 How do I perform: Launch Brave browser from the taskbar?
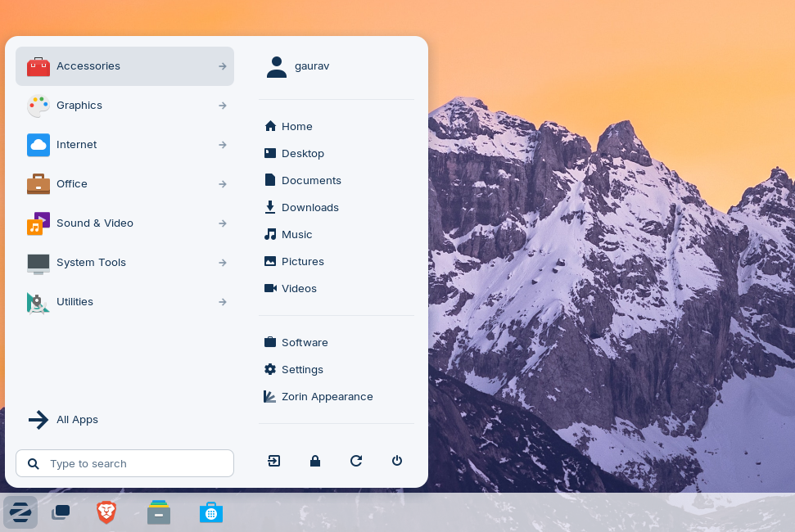pos(106,512)
